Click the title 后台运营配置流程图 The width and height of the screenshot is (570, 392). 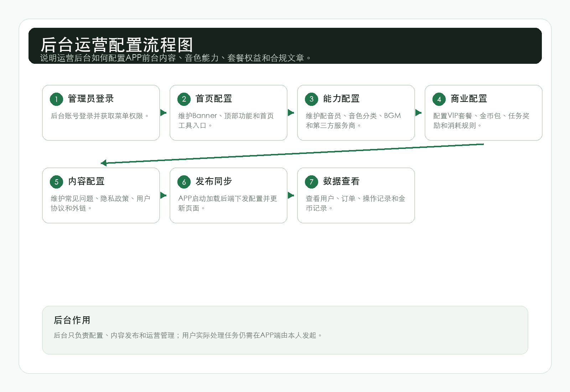coord(117,45)
